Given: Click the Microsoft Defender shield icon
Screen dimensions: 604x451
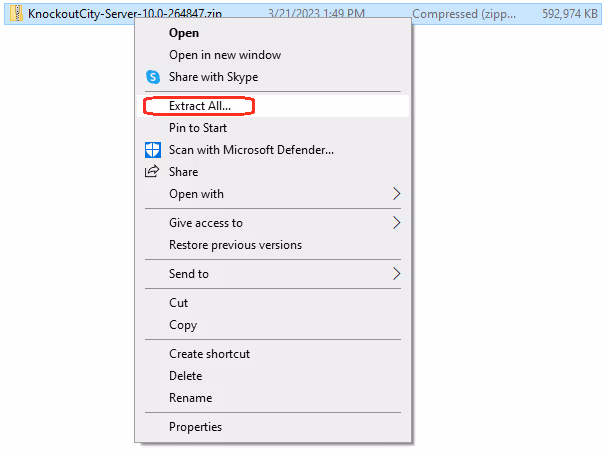Looking at the screenshot, I should click(x=153, y=150).
